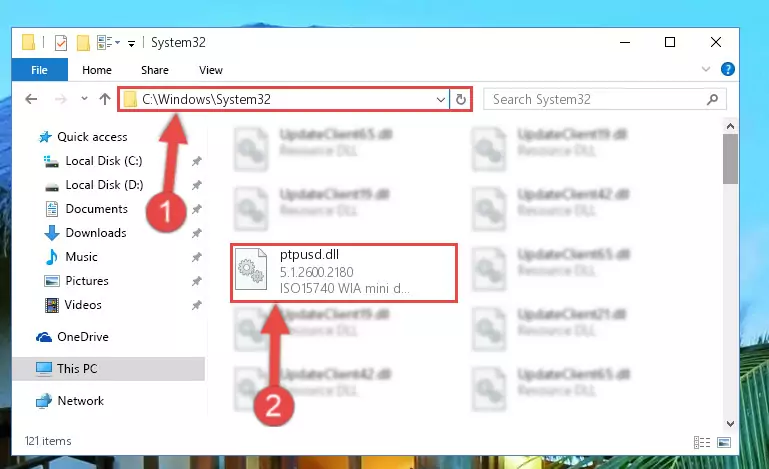The height and width of the screenshot is (469, 769).
Task: Click the search magnifier icon
Action: pyautogui.click(x=712, y=100)
